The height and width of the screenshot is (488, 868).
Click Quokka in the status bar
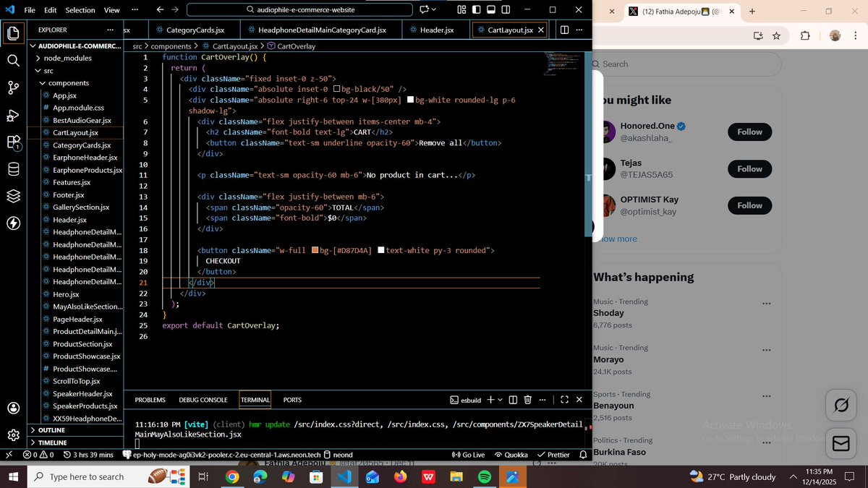click(511, 455)
